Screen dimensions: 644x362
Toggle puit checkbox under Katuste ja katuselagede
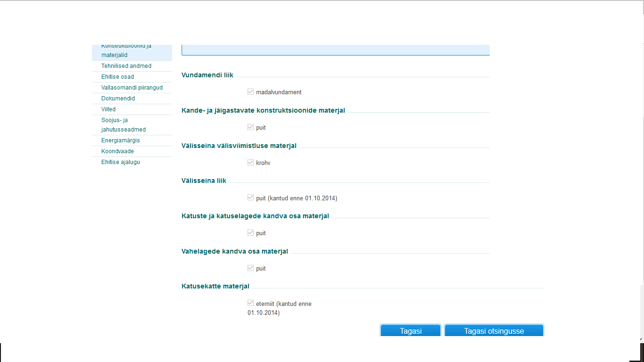click(251, 233)
